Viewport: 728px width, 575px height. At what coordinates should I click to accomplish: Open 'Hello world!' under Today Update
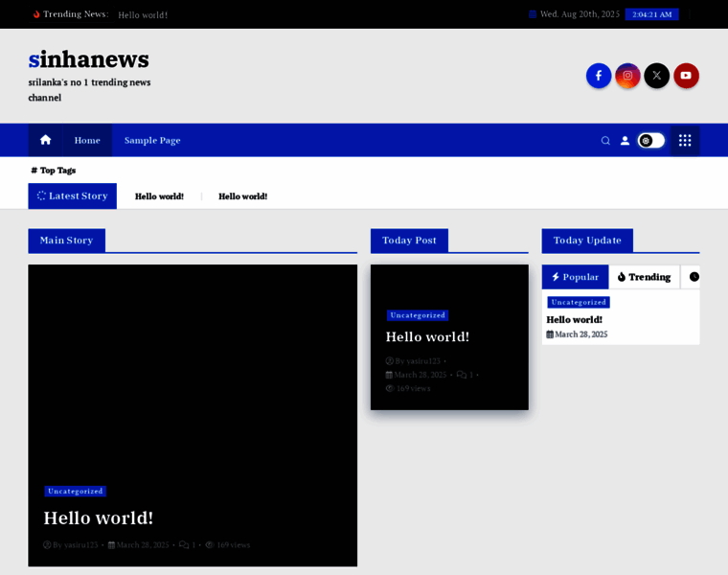575,319
